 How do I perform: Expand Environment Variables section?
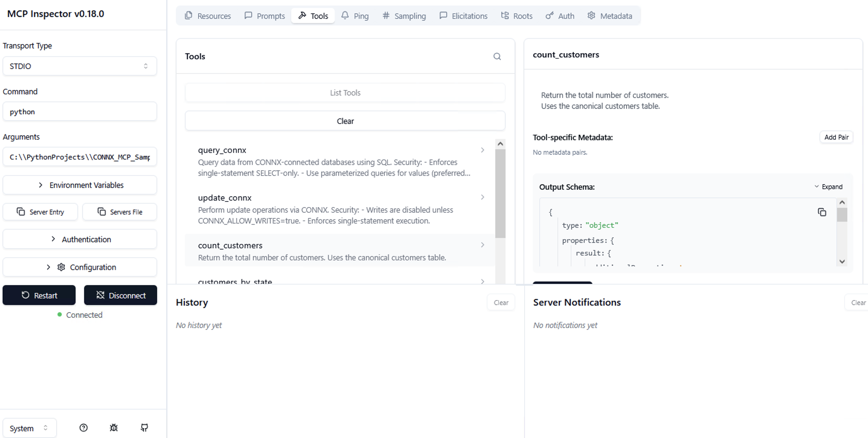80,185
